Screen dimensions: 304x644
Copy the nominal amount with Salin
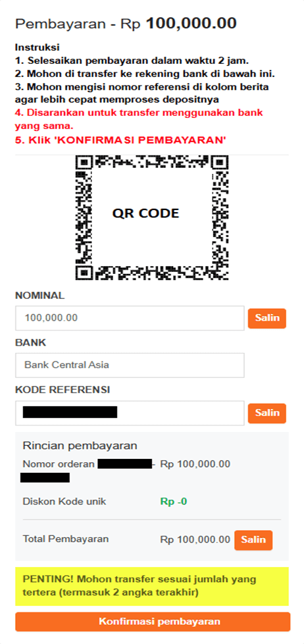point(266,318)
